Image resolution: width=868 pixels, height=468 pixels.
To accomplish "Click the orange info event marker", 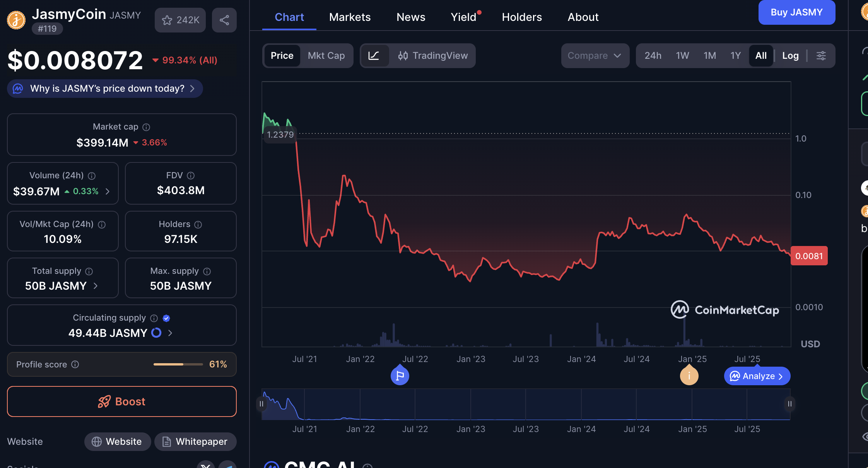I will click(689, 376).
